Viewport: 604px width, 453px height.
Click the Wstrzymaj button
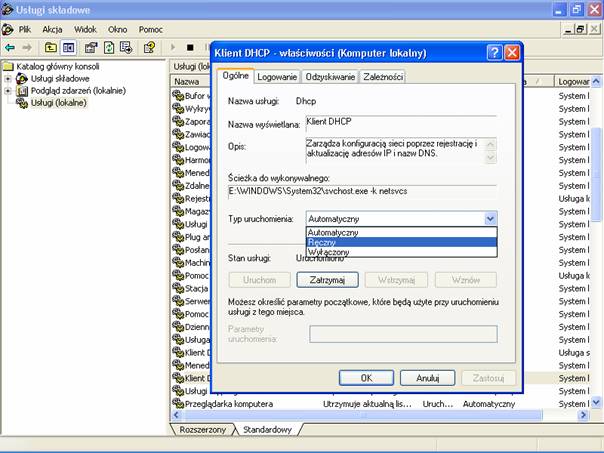(396, 280)
